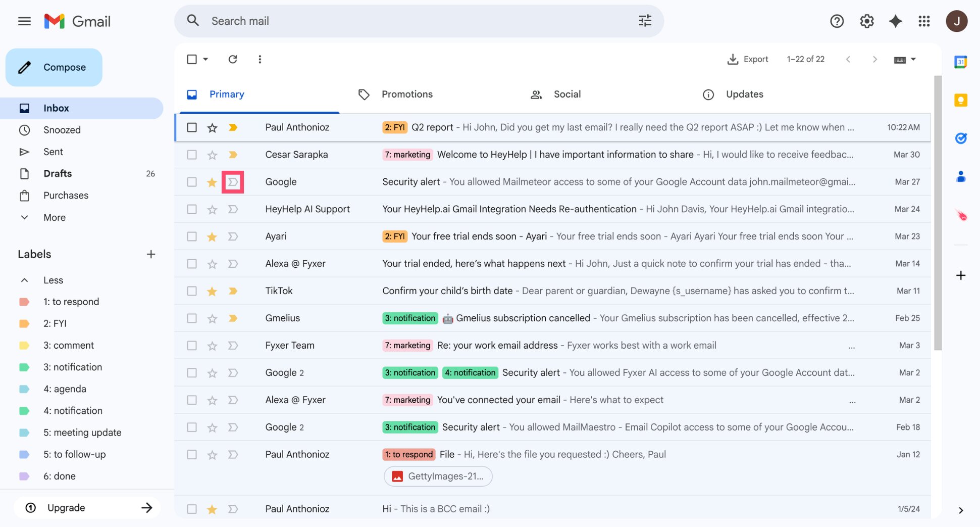Mark Google Security alert Mar 27 as important
Viewport: 980px width, 527px height.
click(233, 182)
